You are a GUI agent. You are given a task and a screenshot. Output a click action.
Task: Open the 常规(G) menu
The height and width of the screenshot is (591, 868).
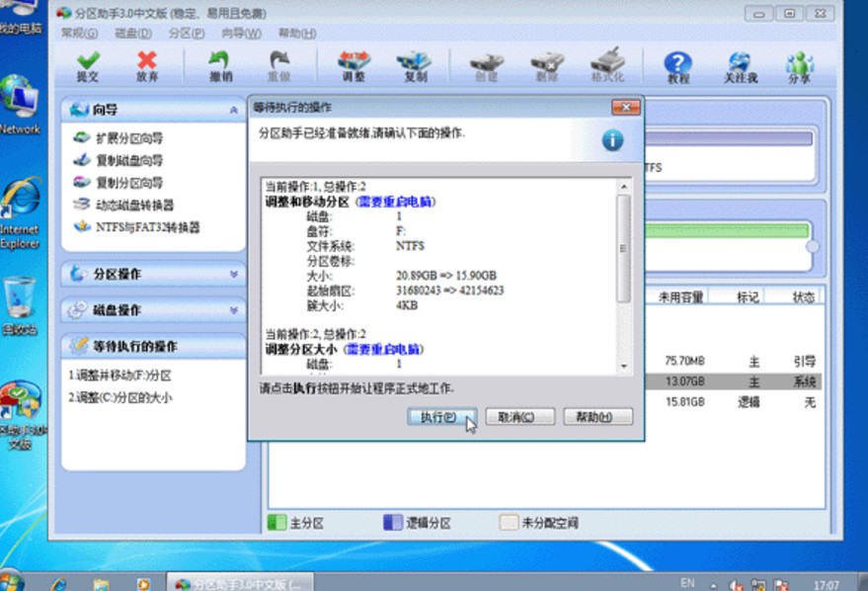tap(79, 34)
